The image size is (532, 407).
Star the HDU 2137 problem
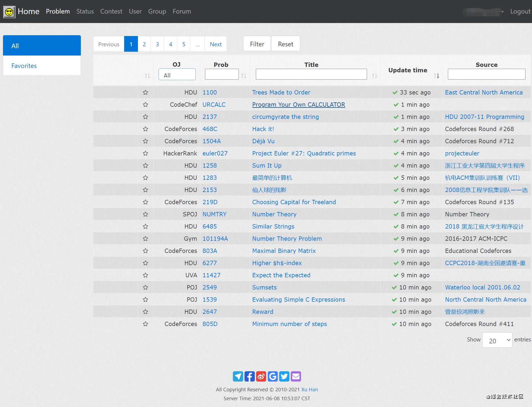146,117
